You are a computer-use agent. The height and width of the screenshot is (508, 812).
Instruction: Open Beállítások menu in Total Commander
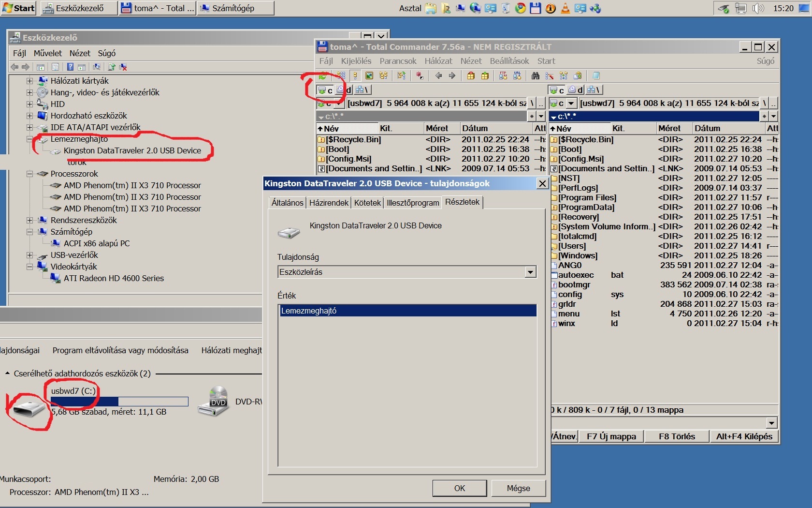tap(509, 61)
